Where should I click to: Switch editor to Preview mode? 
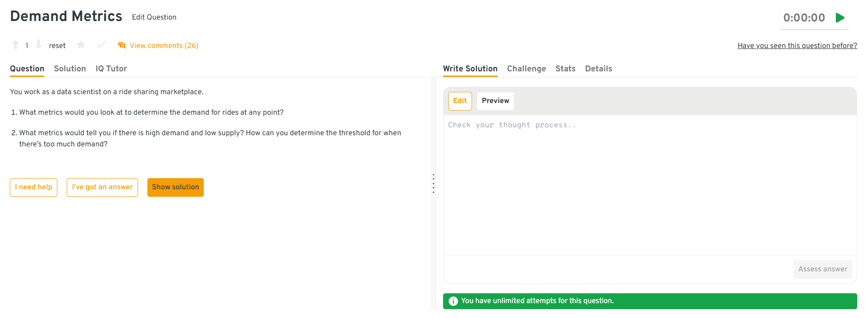point(495,101)
